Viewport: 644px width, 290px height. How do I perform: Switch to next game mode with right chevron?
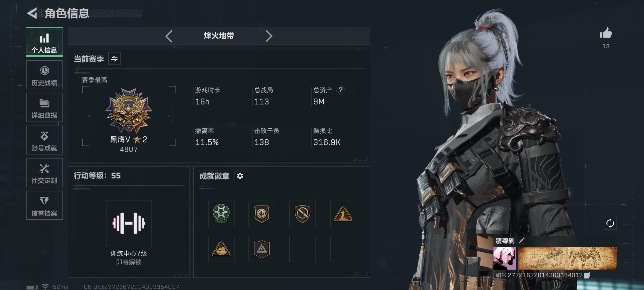coord(269,36)
